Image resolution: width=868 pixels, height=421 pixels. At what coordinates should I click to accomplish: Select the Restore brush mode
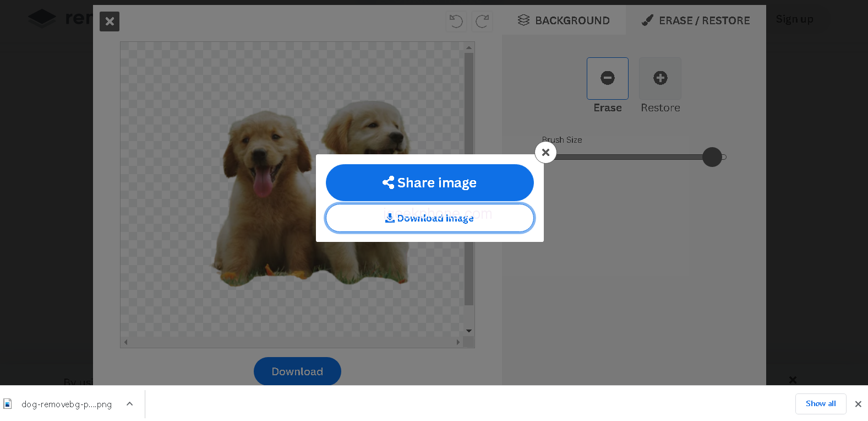(x=660, y=78)
